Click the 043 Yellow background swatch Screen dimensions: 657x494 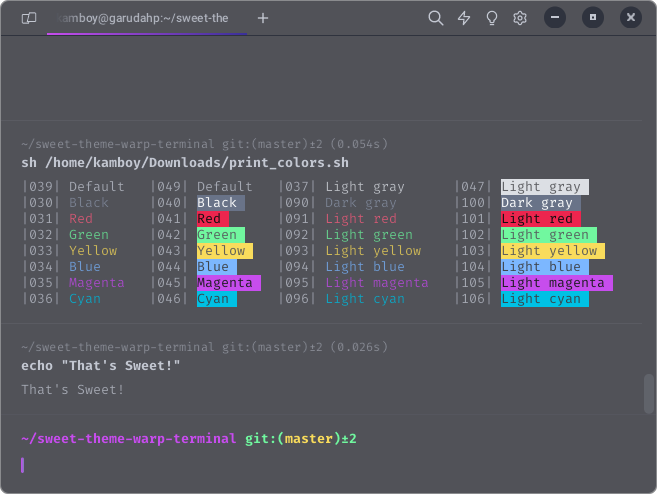coord(225,251)
